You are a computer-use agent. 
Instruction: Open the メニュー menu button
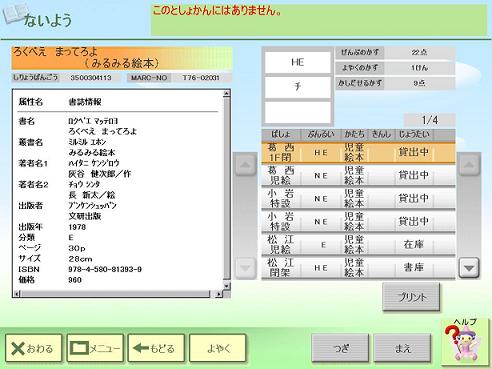[95, 348]
